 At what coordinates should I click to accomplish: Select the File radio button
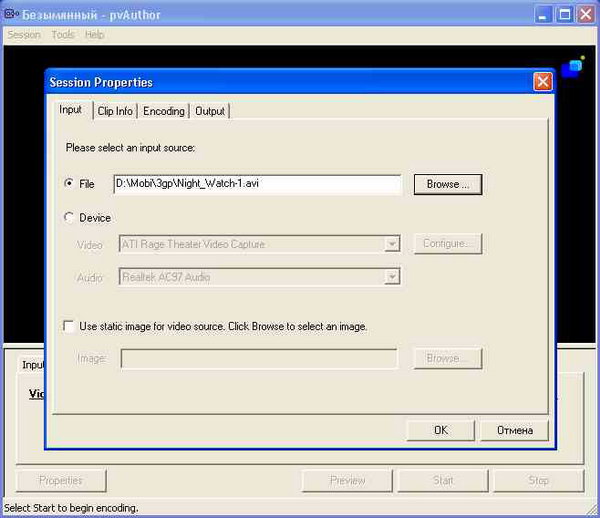coord(69,183)
